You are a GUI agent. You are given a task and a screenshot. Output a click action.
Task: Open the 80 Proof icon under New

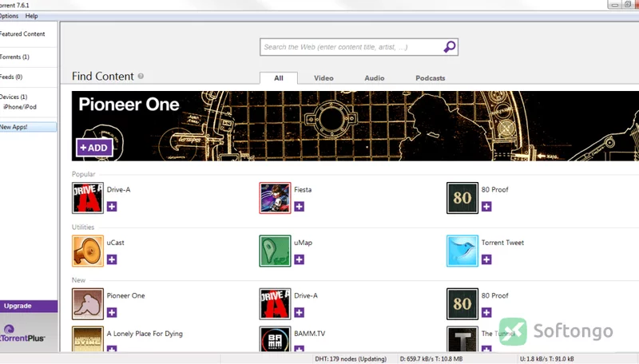pyautogui.click(x=462, y=304)
